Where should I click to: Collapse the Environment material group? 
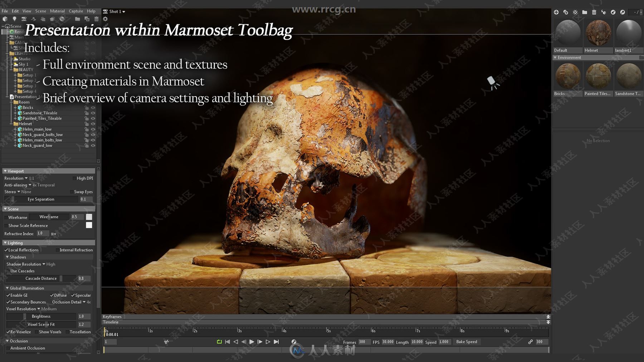555,58
